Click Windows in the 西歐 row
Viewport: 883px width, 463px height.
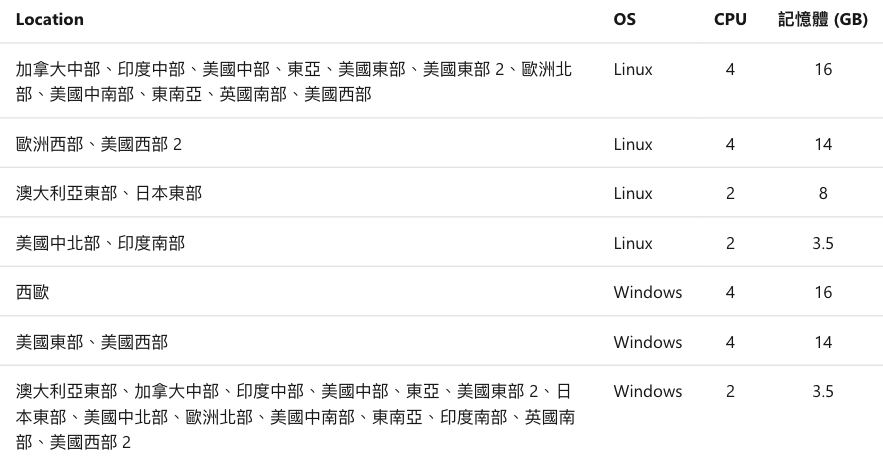[648, 292]
